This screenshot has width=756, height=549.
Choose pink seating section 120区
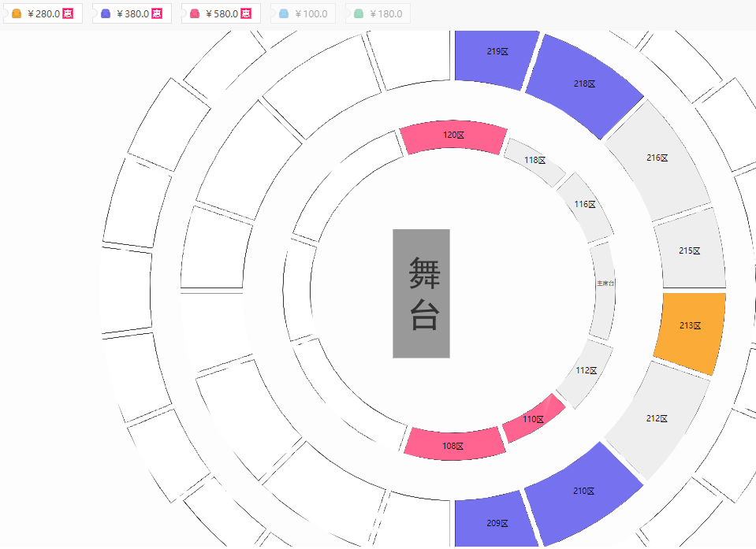[x=453, y=137]
